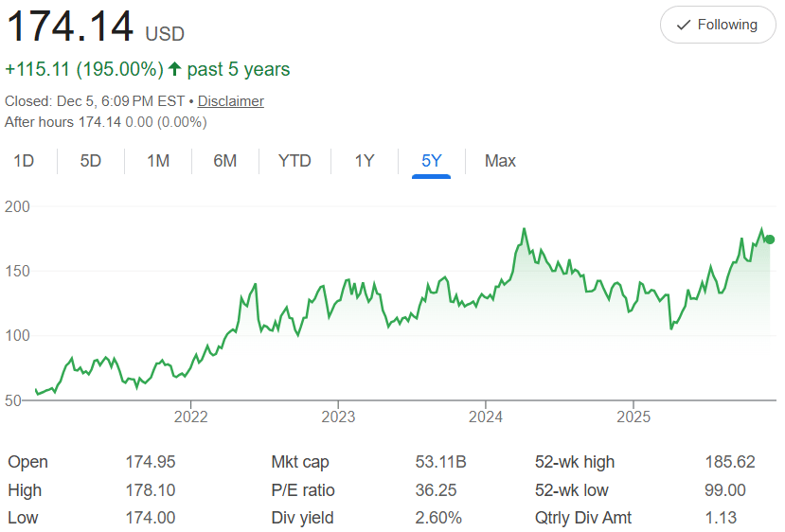The height and width of the screenshot is (532, 785).
Task: Select the 5D time range tab
Action: 91,161
